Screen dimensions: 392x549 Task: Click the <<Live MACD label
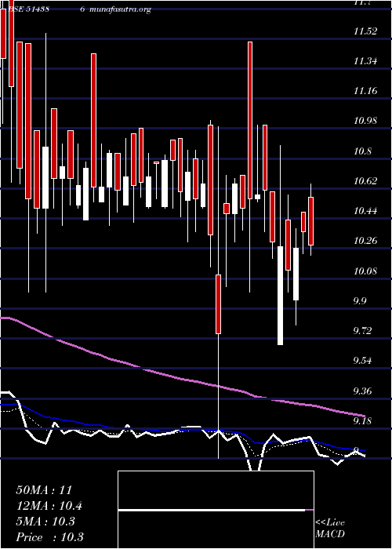pyautogui.click(x=330, y=529)
